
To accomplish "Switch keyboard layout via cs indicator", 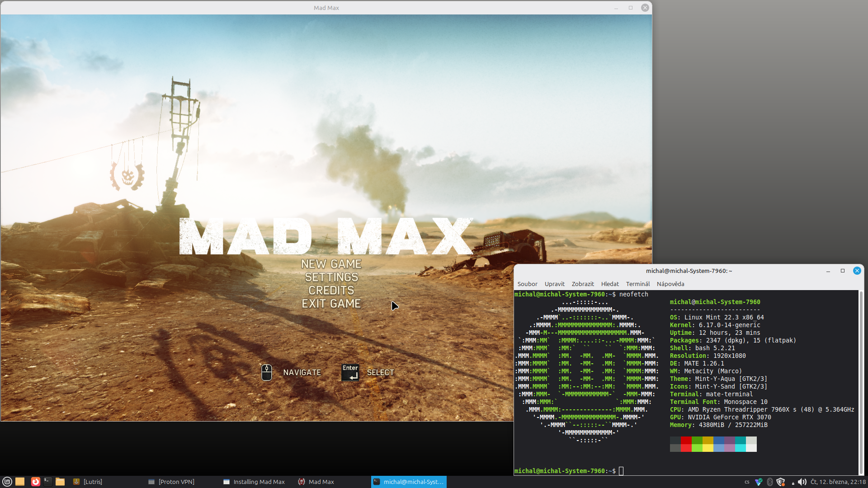I will [x=747, y=482].
